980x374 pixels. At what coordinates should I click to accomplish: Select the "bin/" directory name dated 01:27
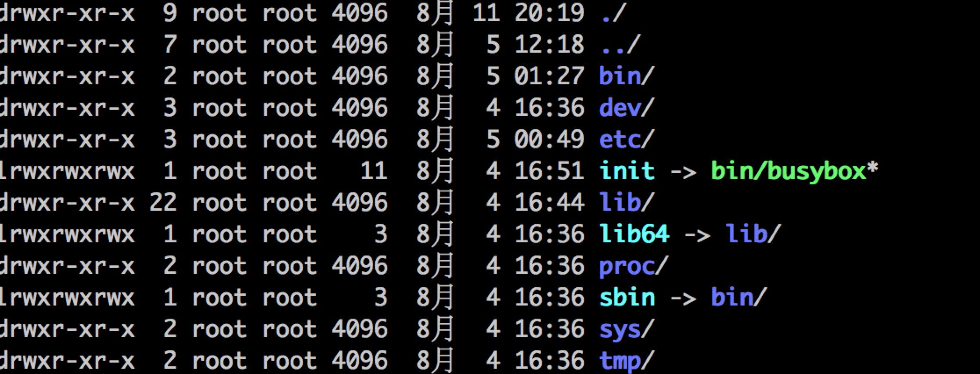627,76
